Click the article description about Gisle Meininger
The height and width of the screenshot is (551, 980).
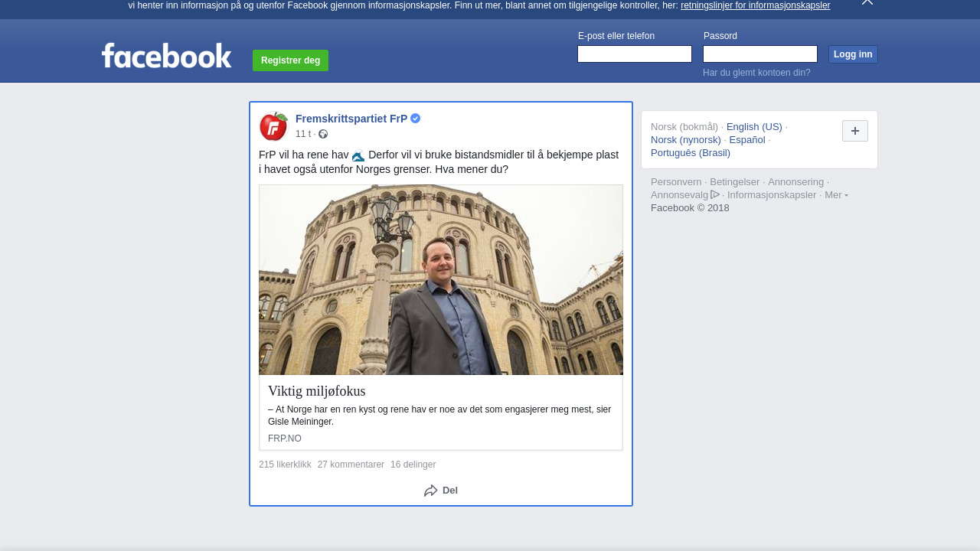point(439,416)
